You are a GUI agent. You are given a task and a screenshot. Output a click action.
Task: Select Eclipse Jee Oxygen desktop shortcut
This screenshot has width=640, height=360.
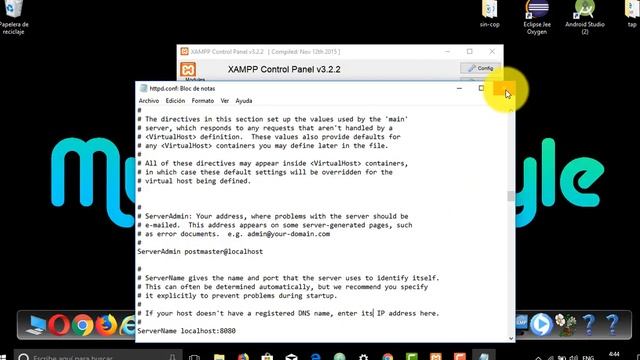click(537, 17)
